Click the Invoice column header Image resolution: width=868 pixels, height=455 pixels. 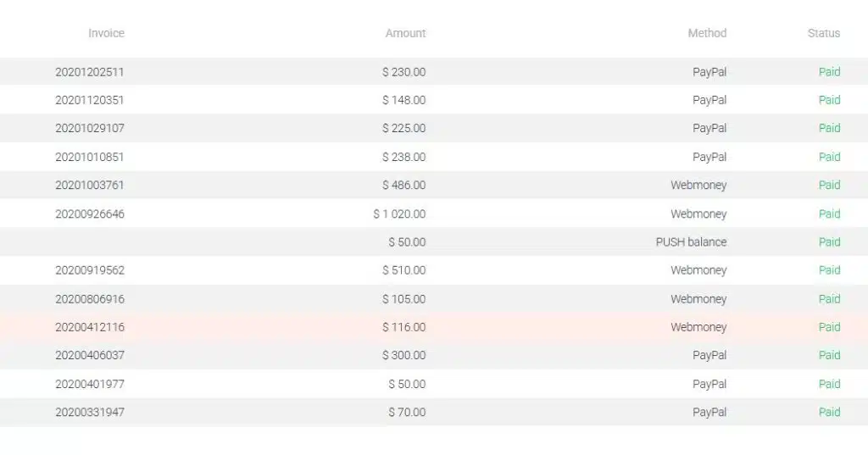106,33
